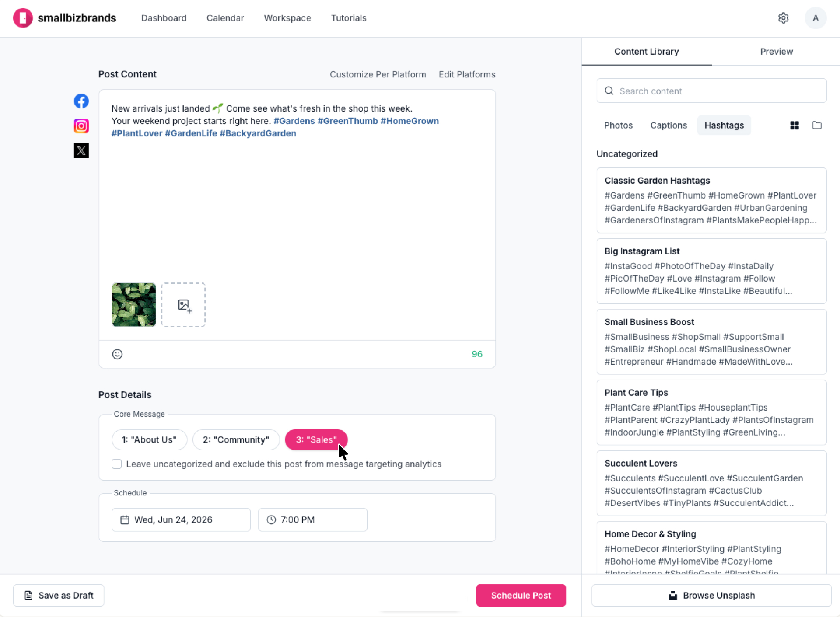Insert the Home Decor & Styling card
The height and width of the screenshot is (617, 840).
coord(711,547)
